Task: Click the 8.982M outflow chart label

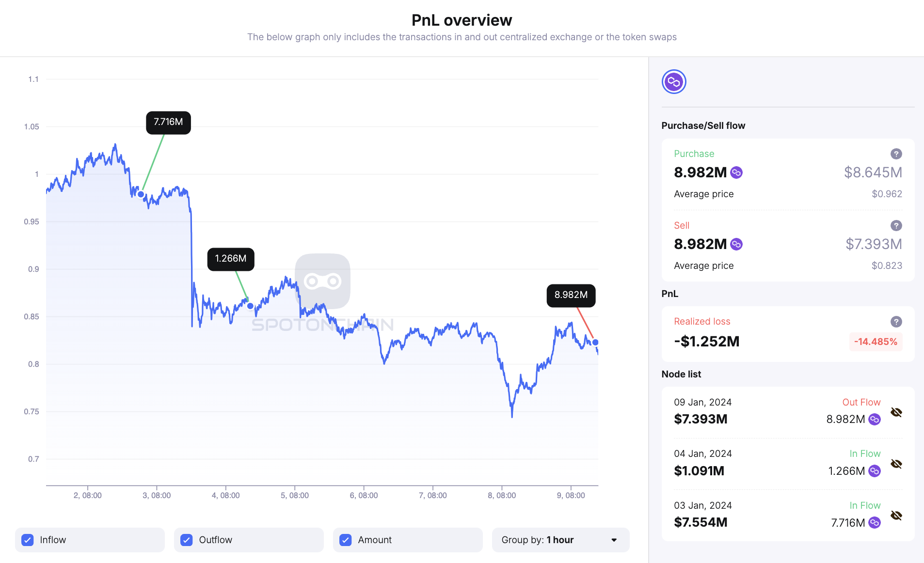Action: pos(571,295)
